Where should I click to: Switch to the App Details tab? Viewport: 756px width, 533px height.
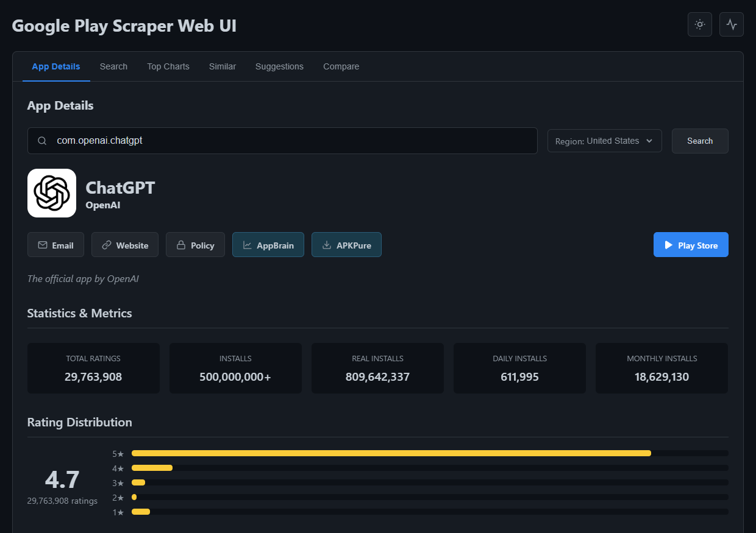(56, 66)
